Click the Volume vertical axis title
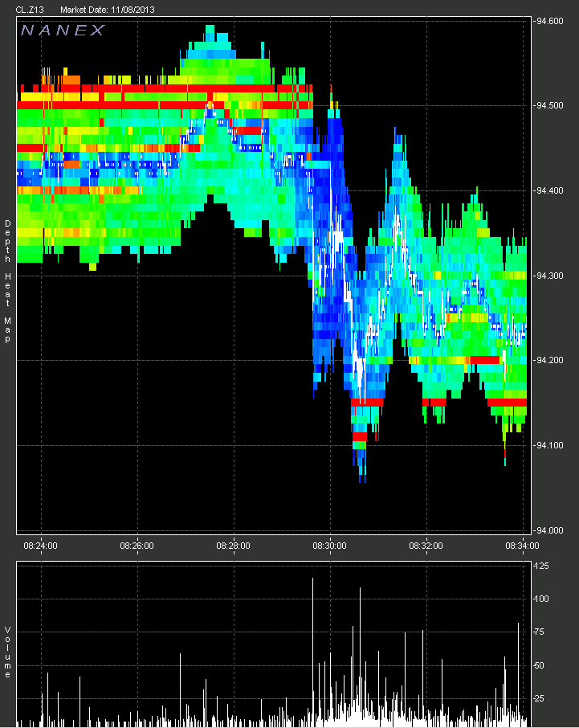The height and width of the screenshot is (728, 579). pyautogui.click(x=7, y=652)
